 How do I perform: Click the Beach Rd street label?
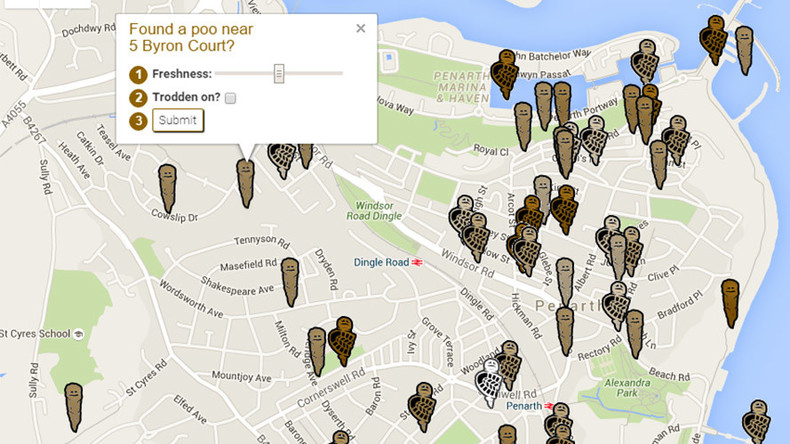tap(669, 374)
